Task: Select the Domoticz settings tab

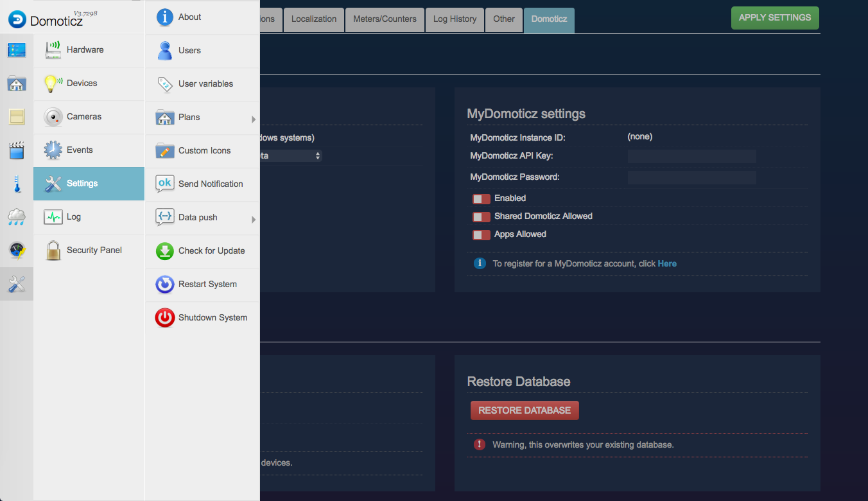Action: (x=549, y=20)
